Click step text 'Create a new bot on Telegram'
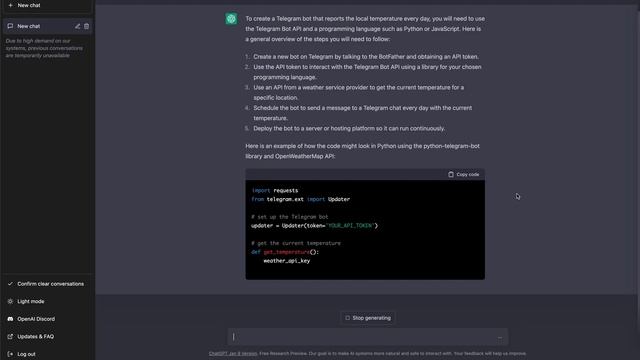Image resolution: width=640 pixels, height=360 pixels. tap(293, 57)
